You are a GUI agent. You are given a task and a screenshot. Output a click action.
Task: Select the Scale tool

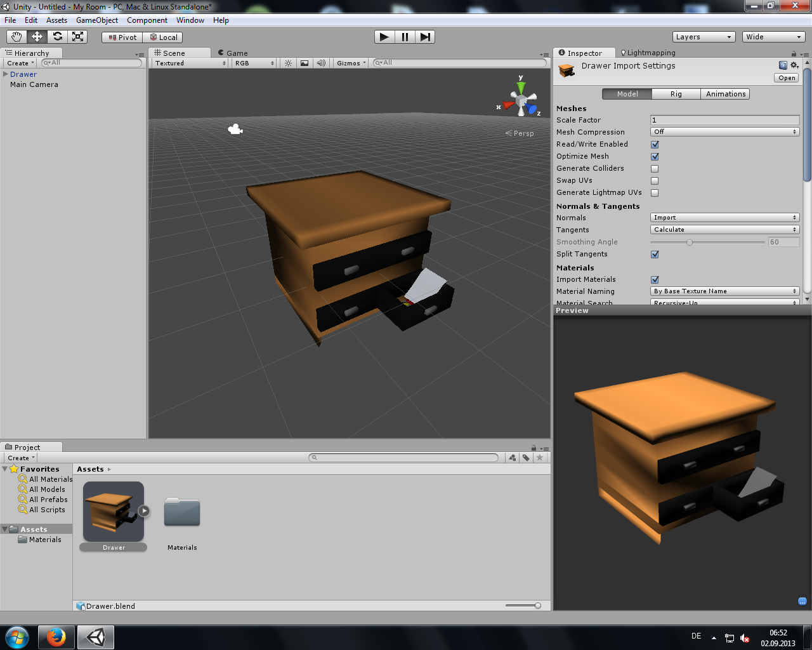click(x=77, y=37)
